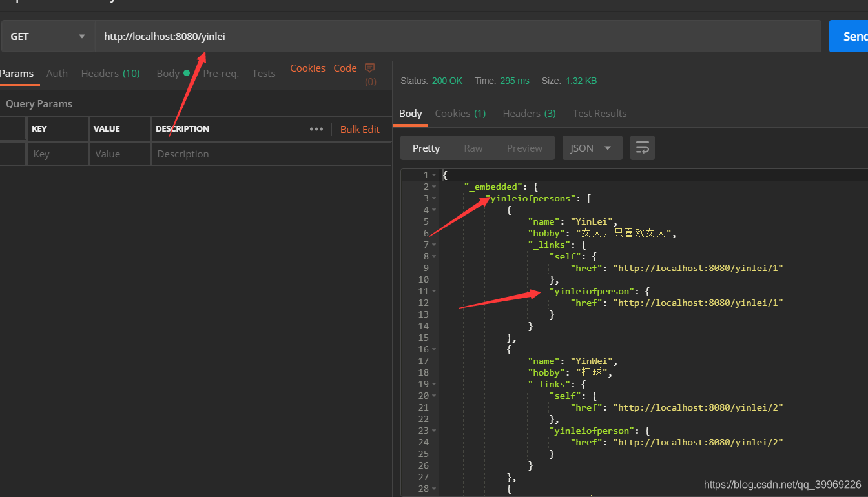Switch to the Cookies (1) response tab
This screenshot has height=497, width=868.
click(460, 113)
